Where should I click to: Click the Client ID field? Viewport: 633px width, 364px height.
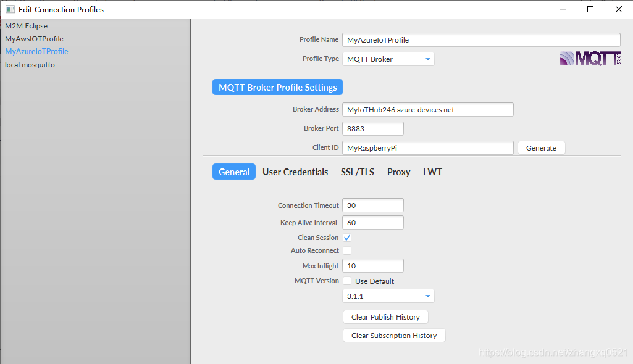coord(428,148)
